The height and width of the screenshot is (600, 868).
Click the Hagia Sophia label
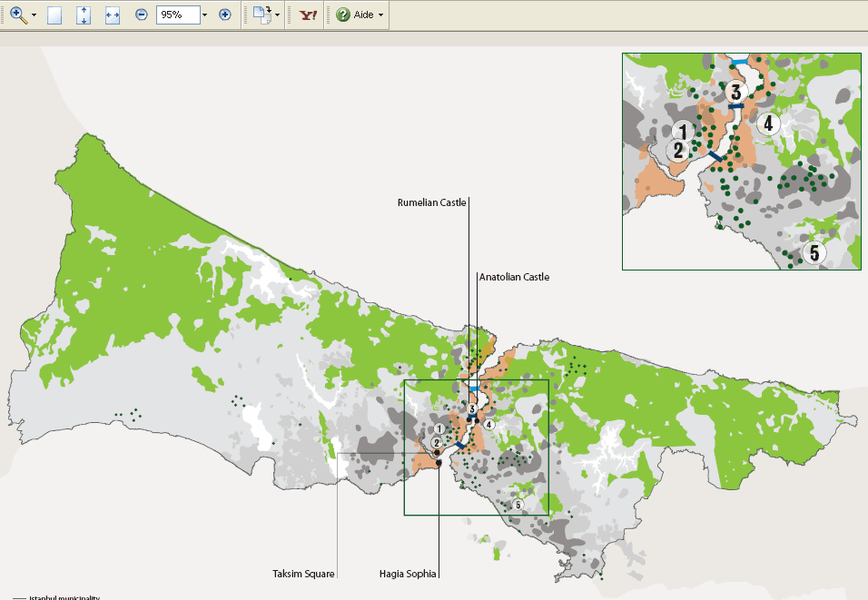point(408,573)
